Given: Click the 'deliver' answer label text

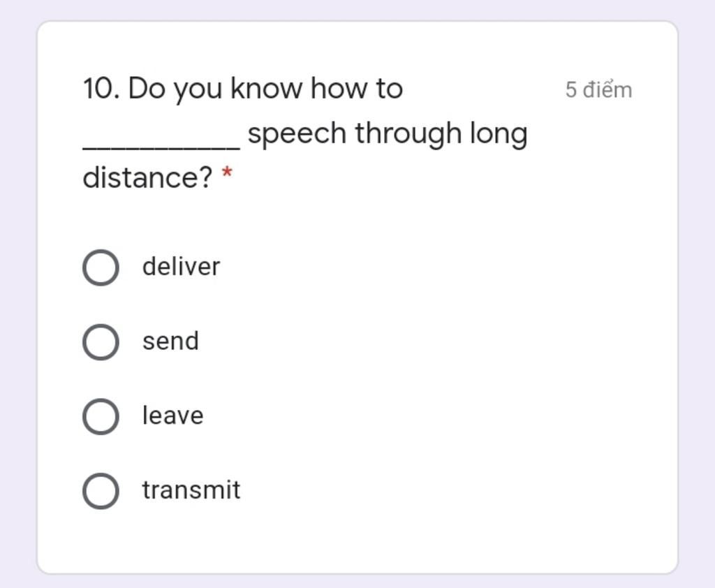Looking at the screenshot, I should click(181, 266).
